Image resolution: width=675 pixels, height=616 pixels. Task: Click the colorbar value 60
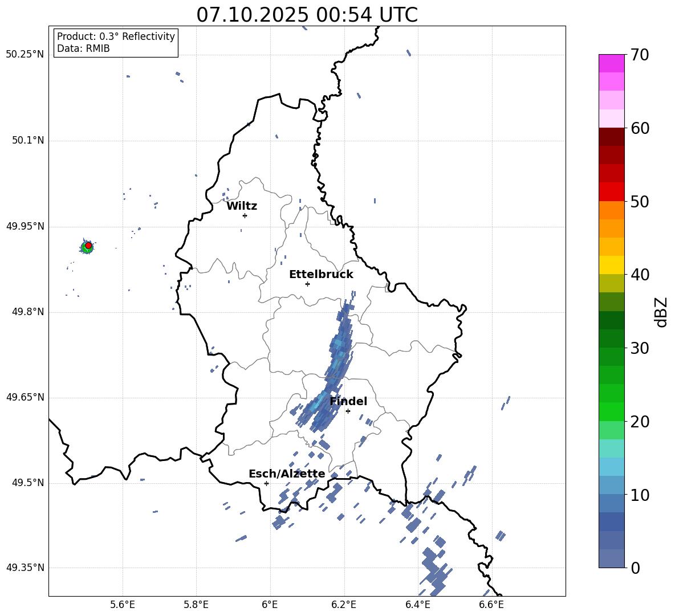pos(640,128)
